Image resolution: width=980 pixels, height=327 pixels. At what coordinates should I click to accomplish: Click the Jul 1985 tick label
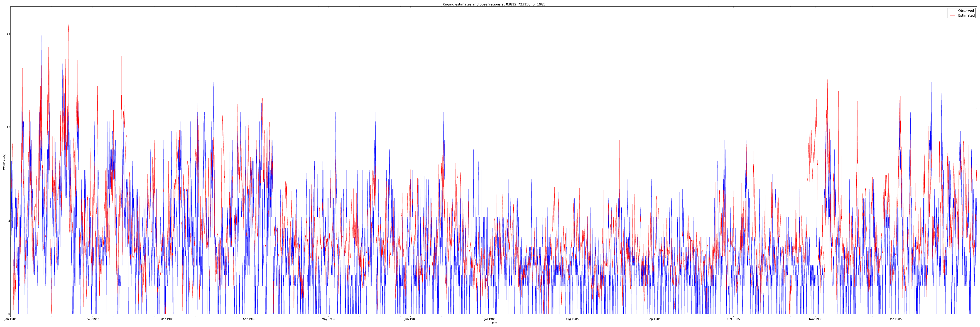tap(490, 319)
